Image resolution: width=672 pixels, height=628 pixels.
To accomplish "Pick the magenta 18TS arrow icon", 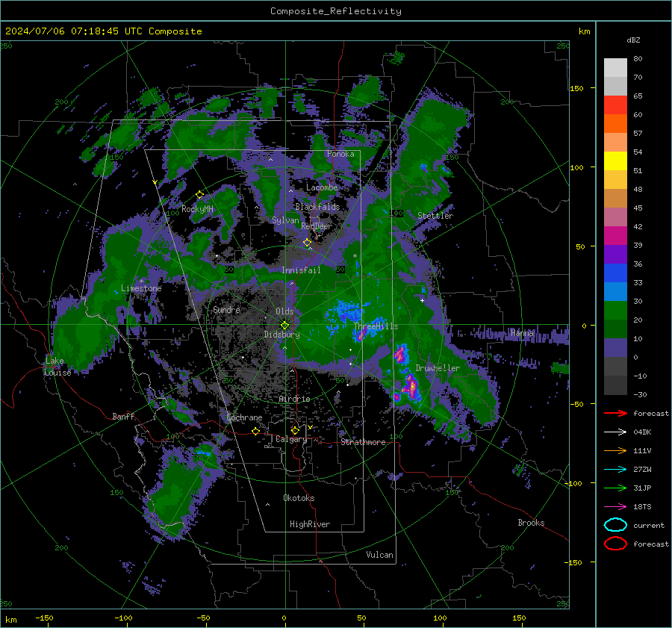I will point(615,507).
